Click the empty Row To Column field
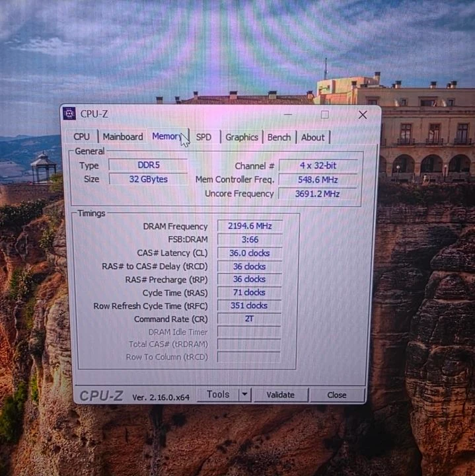 [249, 357]
